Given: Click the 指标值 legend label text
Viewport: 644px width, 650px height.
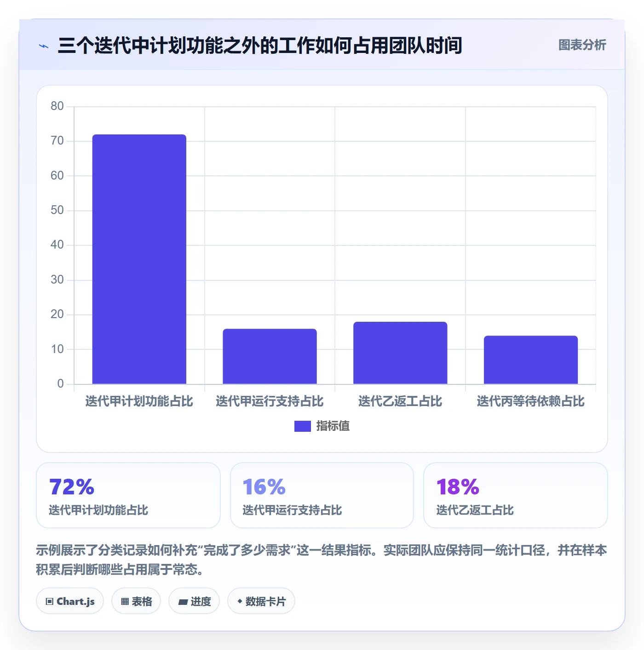Looking at the screenshot, I should [x=333, y=426].
